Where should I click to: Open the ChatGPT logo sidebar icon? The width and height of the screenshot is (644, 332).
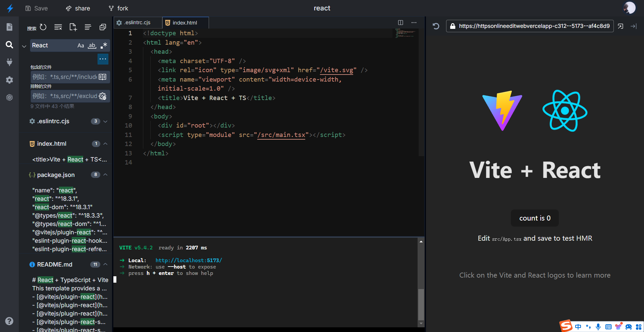[x=9, y=97]
